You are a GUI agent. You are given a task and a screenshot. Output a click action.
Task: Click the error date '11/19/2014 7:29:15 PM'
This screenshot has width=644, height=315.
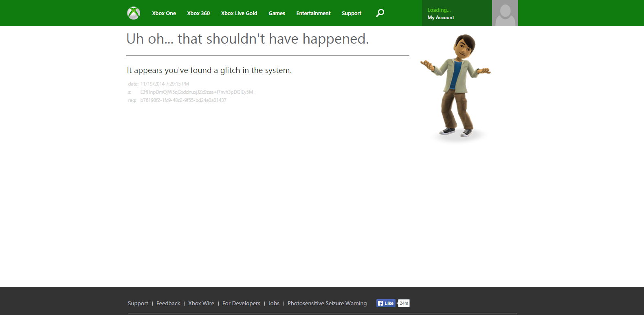[165, 84]
